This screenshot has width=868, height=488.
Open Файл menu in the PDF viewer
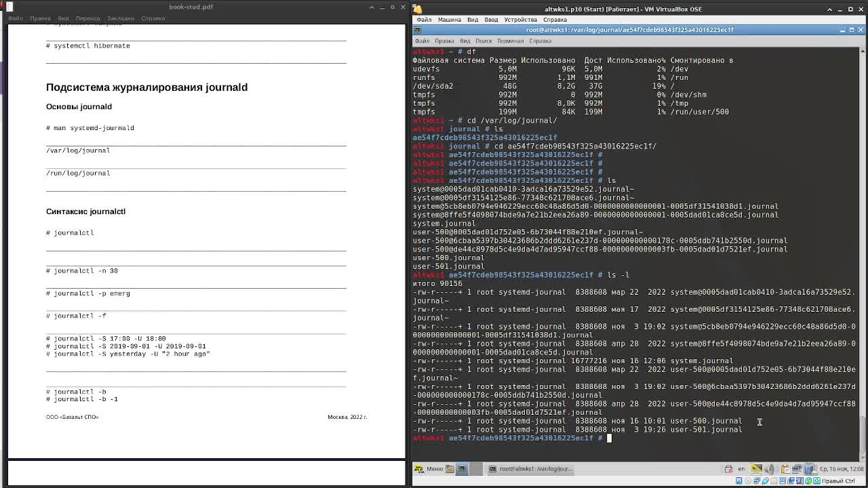[x=15, y=18]
